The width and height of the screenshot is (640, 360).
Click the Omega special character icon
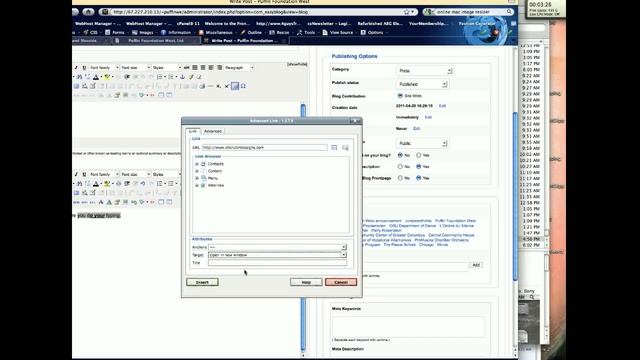coord(243,86)
